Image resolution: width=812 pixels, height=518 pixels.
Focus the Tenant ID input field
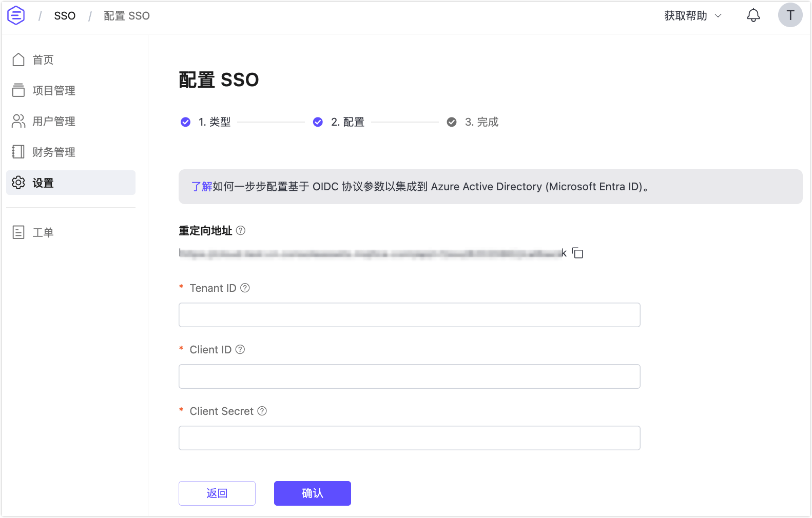(x=410, y=315)
